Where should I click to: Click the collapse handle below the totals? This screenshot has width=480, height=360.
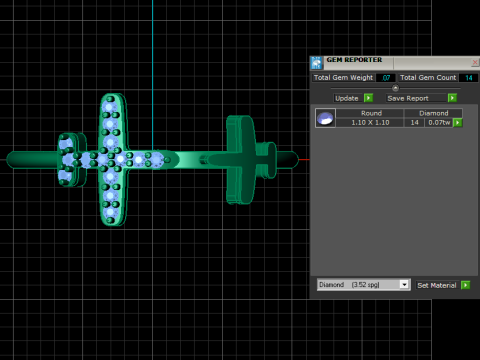[x=395, y=88]
